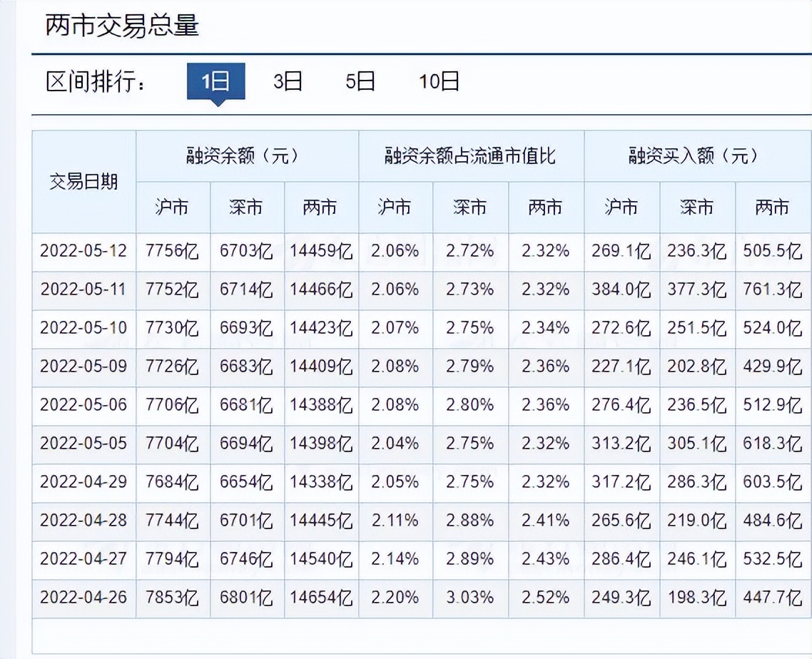Click the 2.72% cell
Viewport: 812px width, 659px height.
tap(470, 252)
